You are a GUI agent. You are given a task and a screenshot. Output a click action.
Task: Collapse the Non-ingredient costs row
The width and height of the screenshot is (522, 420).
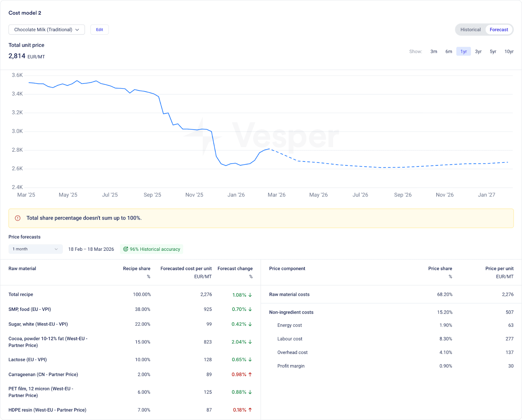[x=291, y=312]
